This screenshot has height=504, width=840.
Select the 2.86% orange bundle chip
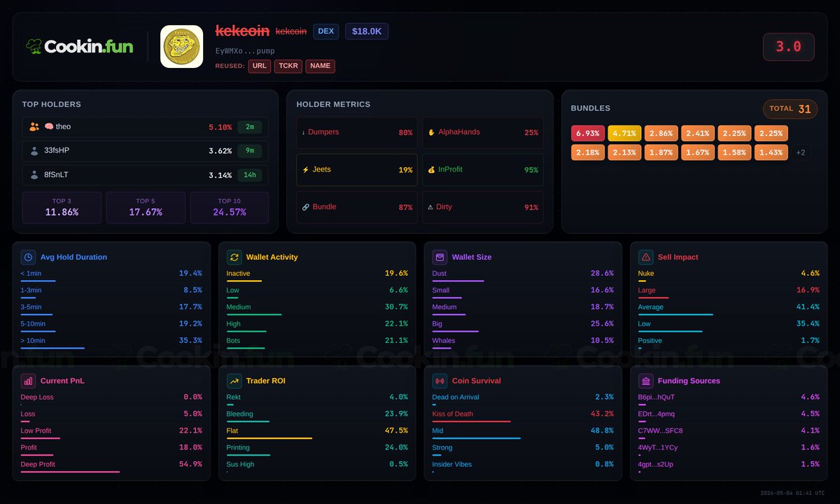(661, 133)
